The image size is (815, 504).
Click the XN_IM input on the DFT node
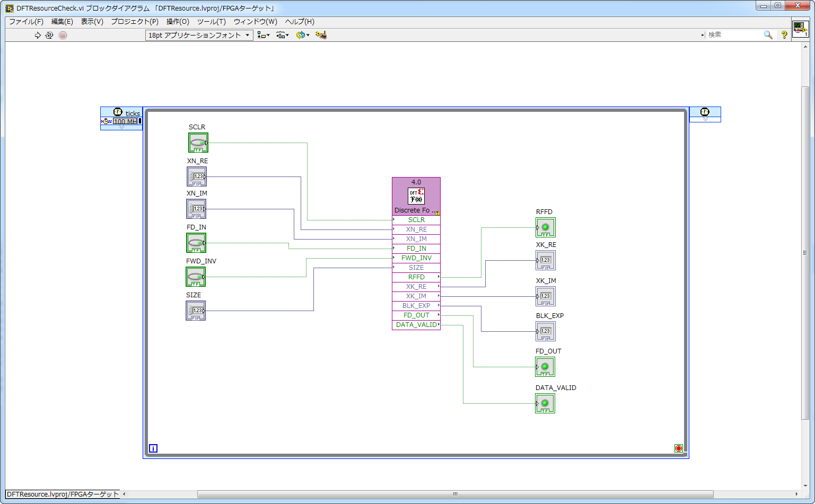[416, 239]
